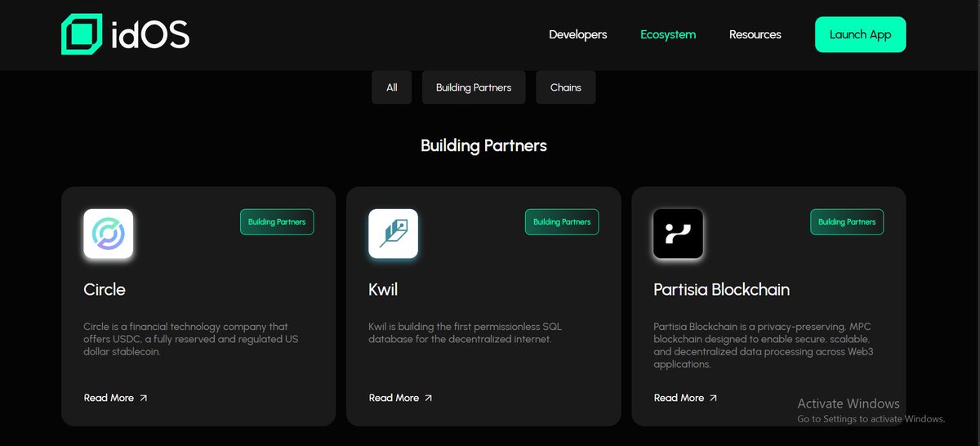Select the All filter tab
Screen dimensions: 980x446
click(392, 87)
